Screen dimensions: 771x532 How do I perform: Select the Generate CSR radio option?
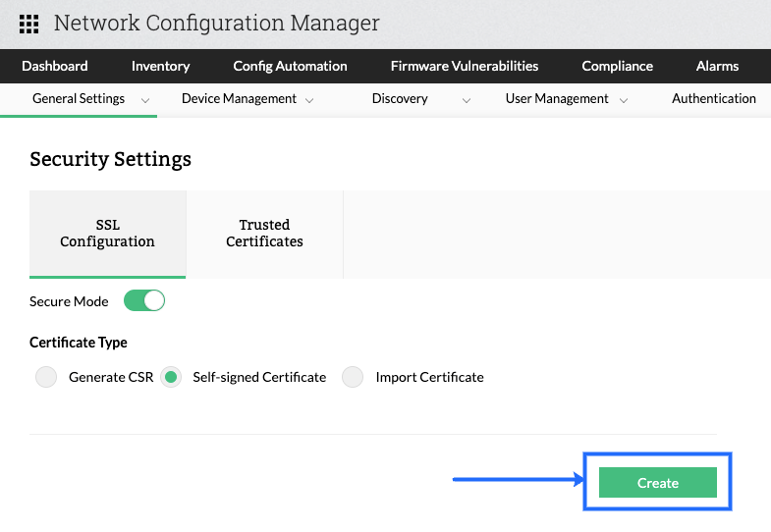pos(46,377)
